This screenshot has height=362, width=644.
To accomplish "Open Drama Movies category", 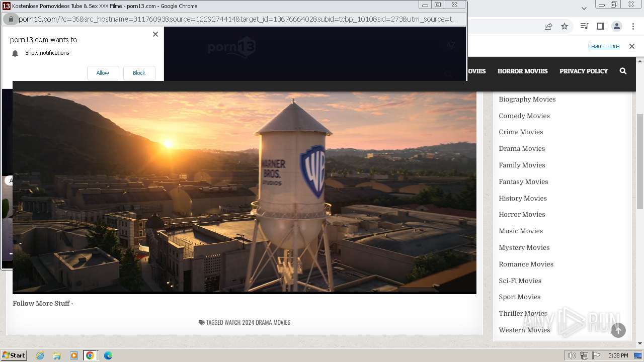I will pyautogui.click(x=522, y=148).
